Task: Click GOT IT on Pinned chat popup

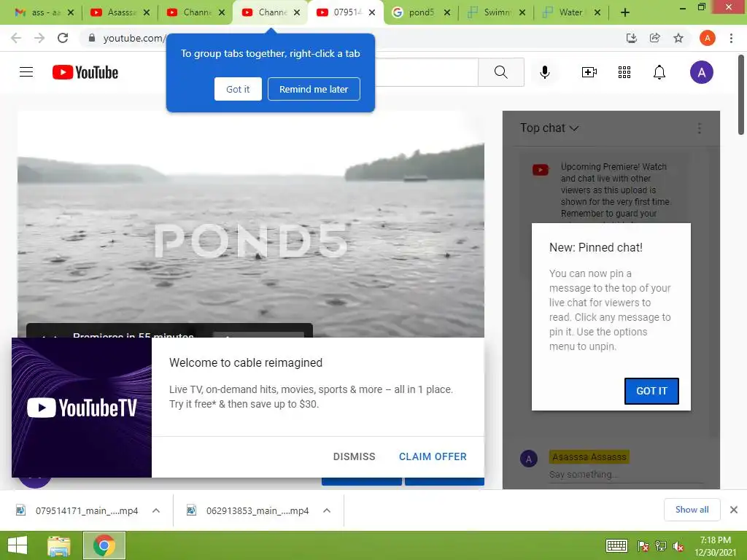Action: point(651,391)
